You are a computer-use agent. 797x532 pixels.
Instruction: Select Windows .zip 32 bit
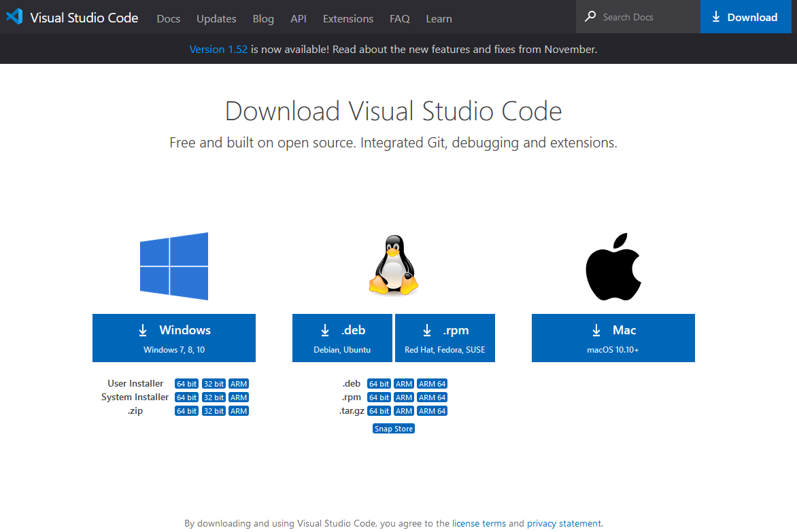point(214,411)
